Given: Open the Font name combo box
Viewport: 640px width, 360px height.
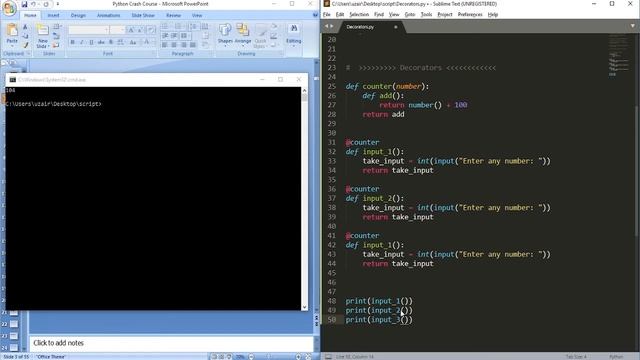Looking at the screenshot, I should 89,30.
